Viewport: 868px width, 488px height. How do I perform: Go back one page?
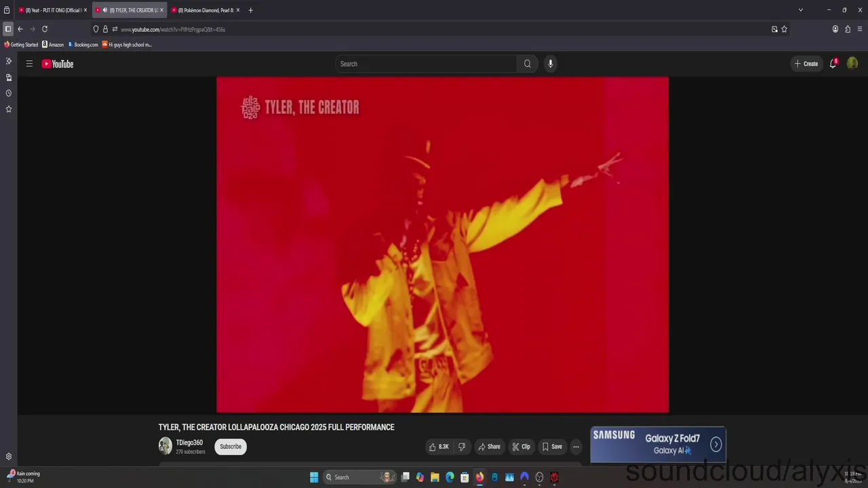pos(20,29)
